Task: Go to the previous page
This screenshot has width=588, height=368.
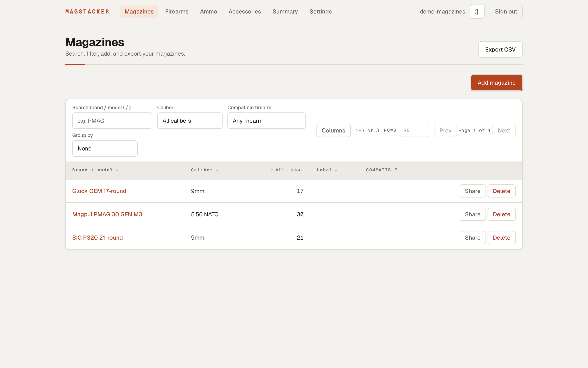Action: tap(445, 130)
